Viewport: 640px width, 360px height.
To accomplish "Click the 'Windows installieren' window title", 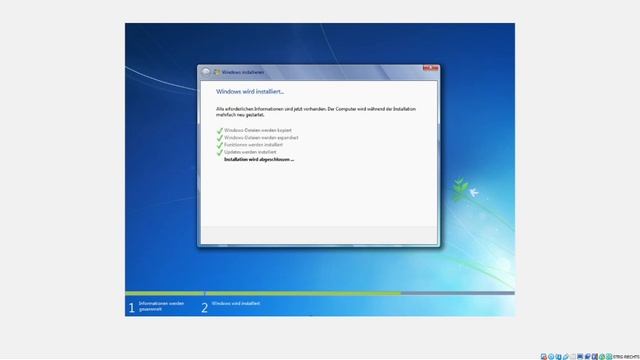I will tap(243, 72).
